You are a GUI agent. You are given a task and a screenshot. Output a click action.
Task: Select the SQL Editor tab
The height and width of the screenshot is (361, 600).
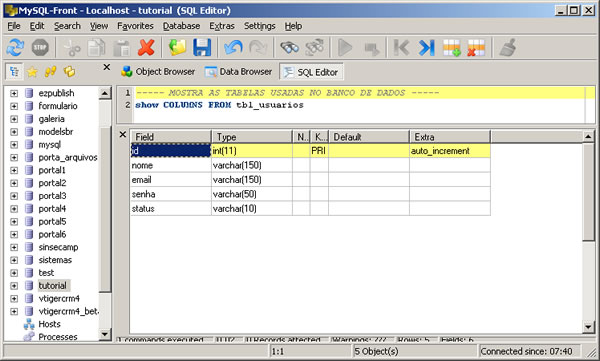[x=311, y=72]
